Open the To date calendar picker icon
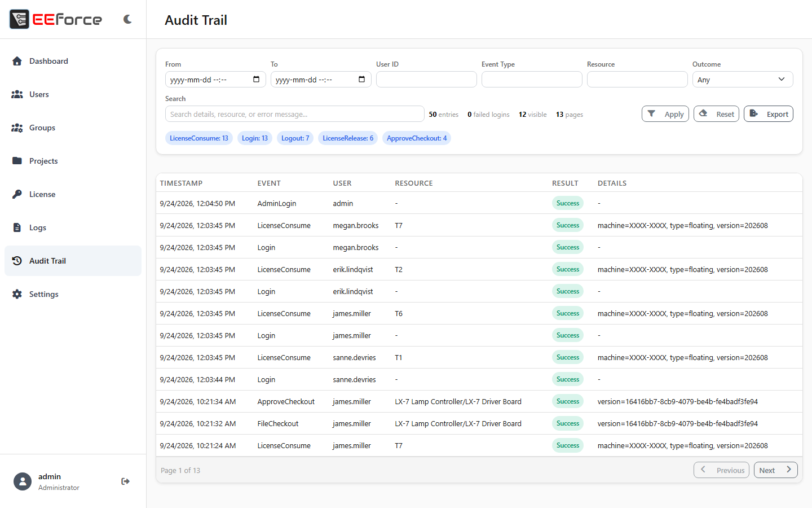 [361, 80]
